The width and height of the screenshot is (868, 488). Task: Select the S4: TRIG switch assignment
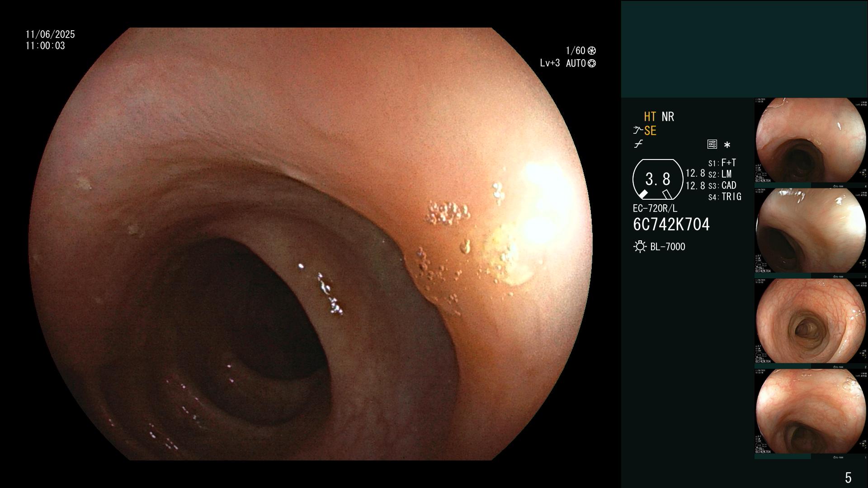point(725,197)
